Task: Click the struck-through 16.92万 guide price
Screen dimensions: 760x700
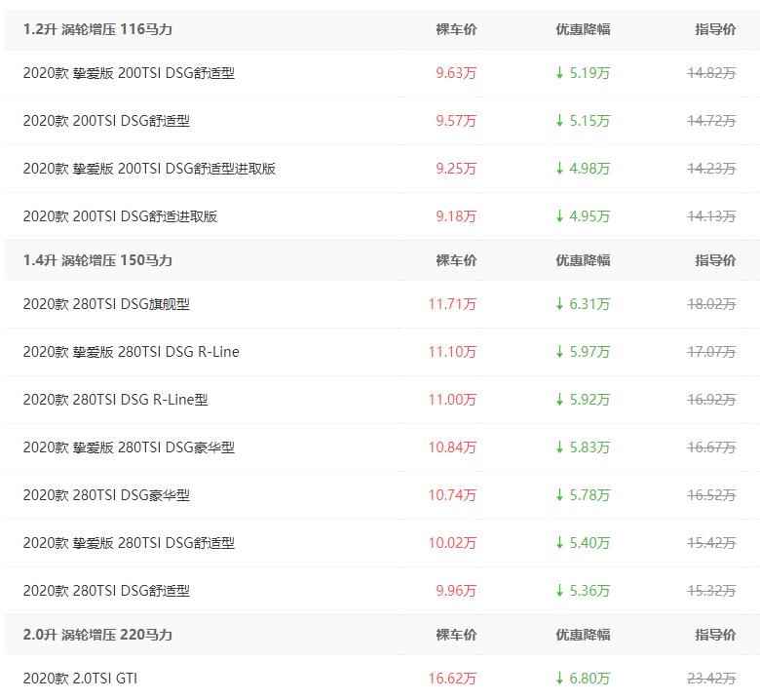Action: pos(711,400)
